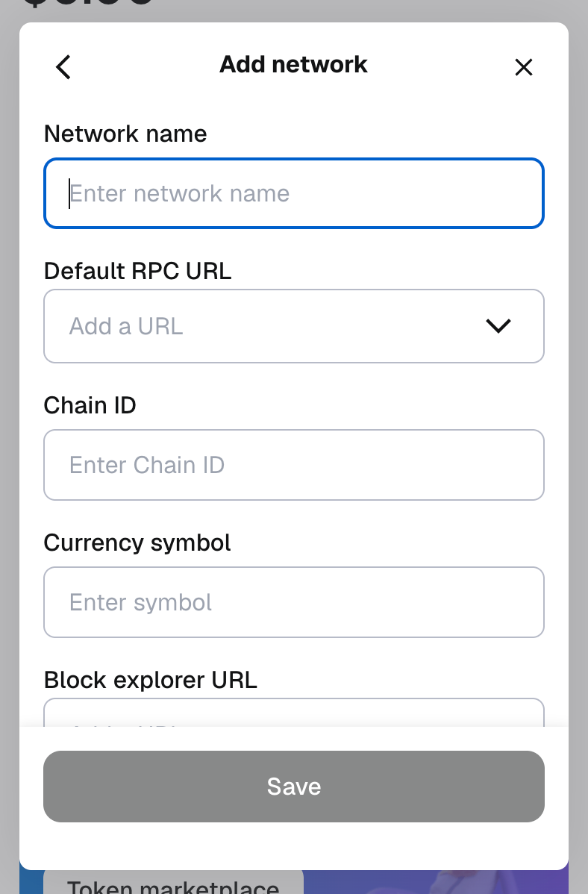Click the Currency symbol input box
The width and height of the screenshot is (588, 894).
click(x=294, y=601)
